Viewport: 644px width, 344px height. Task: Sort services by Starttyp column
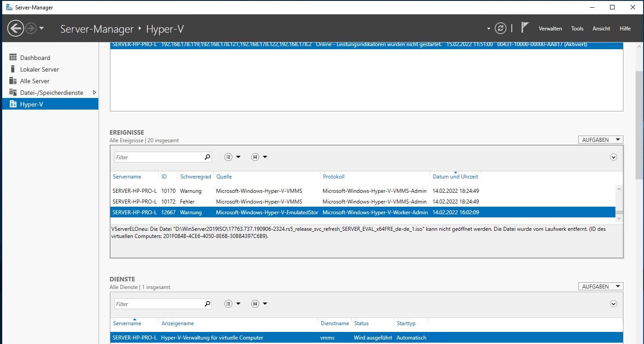[x=406, y=323]
